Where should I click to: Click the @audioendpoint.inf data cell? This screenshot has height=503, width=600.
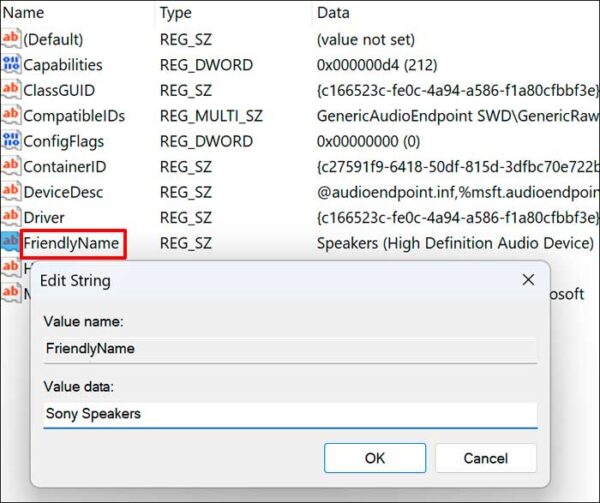(458, 192)
